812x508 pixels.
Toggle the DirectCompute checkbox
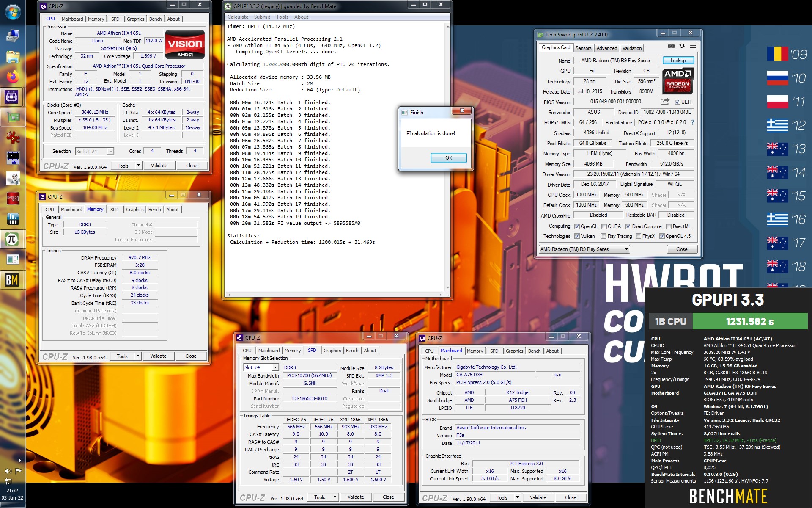[628, 226]
